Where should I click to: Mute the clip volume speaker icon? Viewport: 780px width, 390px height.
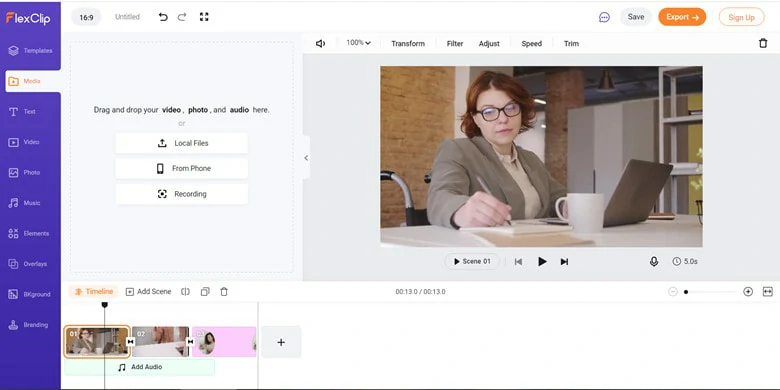point(320,44)
